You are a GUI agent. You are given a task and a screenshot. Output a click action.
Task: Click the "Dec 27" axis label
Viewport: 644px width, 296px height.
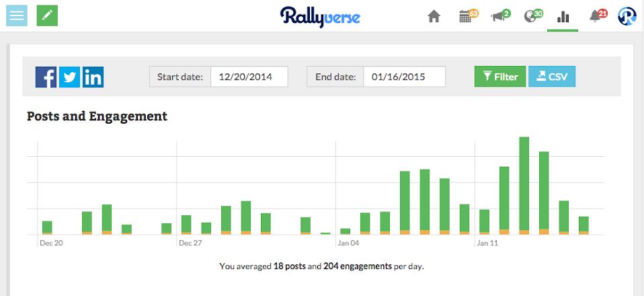click(x=190, y=243)
